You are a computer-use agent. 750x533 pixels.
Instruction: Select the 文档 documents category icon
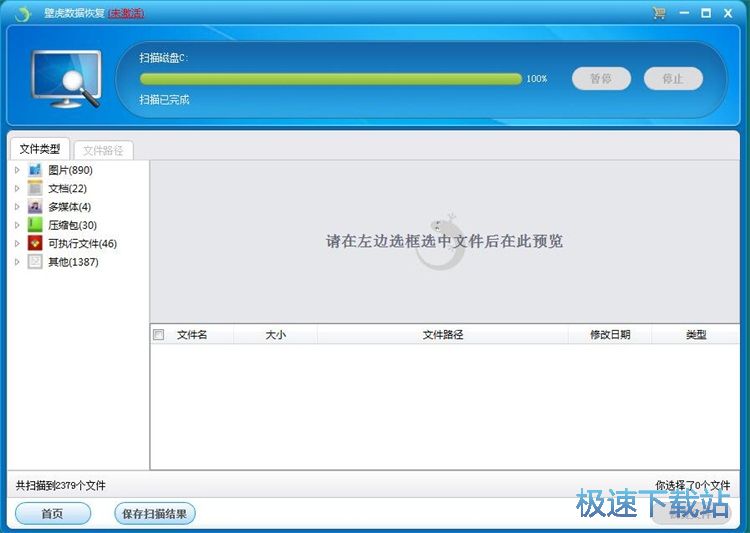point(35,188)
